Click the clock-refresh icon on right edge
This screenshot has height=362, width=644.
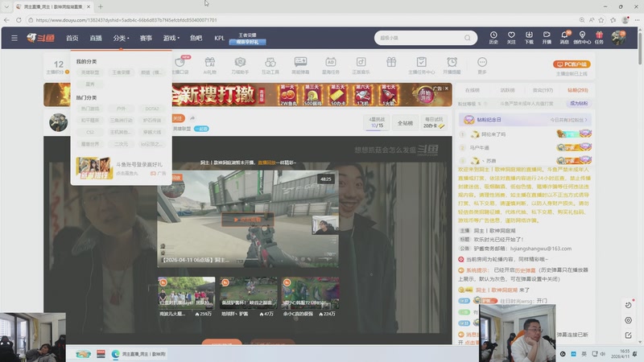pyautogui.click(x=628, y=305)
